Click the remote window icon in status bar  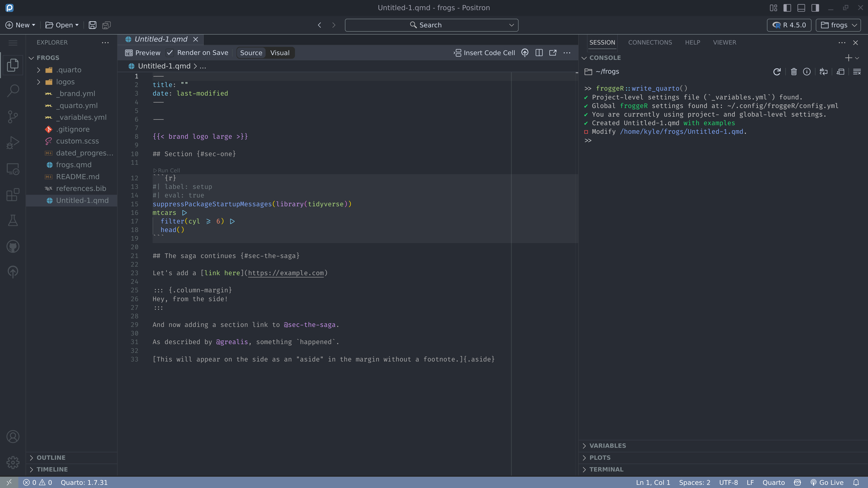(x=9, y=483)
